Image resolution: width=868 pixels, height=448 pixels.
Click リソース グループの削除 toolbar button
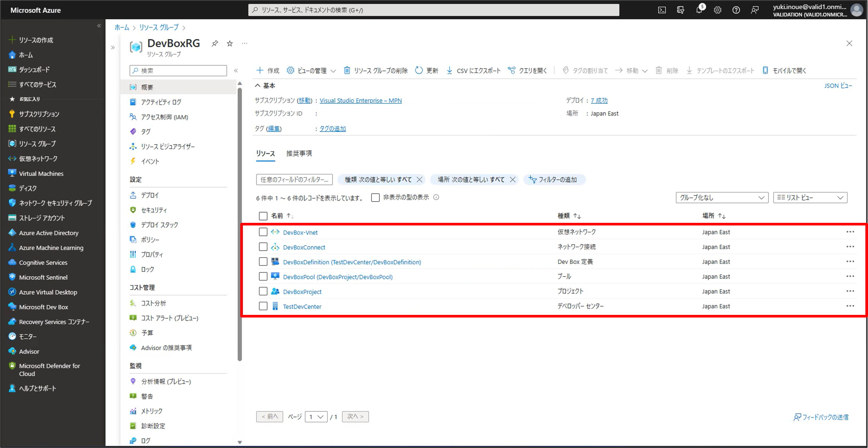(376, 70)
